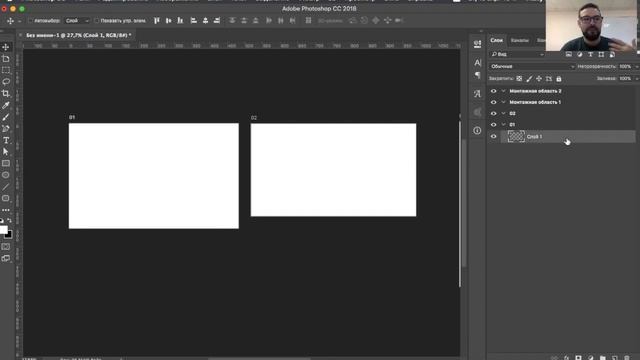The width and height of the screenshot is (640, 360).
Task: Toggle lock transparent pixels
Action: click(x=519, y=78)
